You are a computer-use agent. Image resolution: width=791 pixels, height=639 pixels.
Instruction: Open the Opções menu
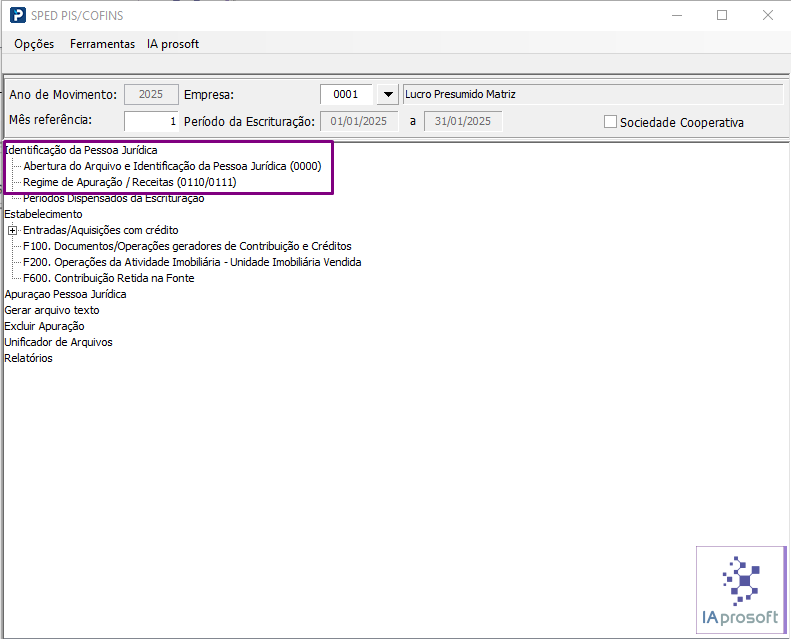pos(34,44)
